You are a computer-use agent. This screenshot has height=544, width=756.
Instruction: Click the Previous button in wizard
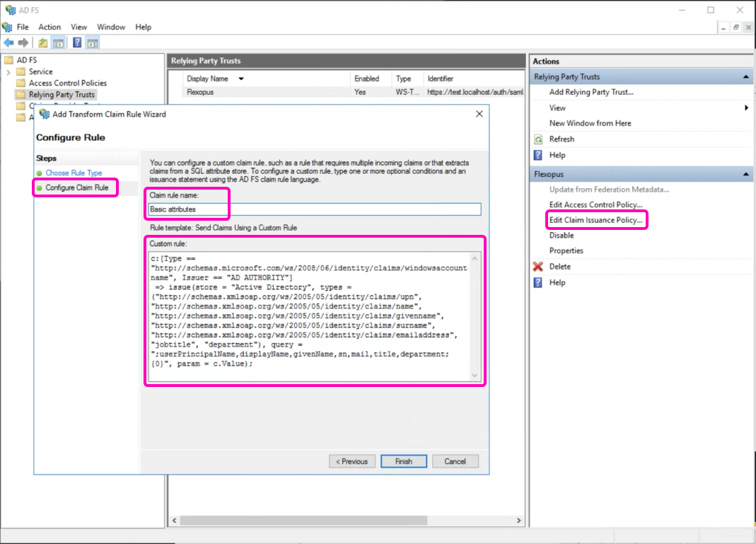(x=351, y=461)
